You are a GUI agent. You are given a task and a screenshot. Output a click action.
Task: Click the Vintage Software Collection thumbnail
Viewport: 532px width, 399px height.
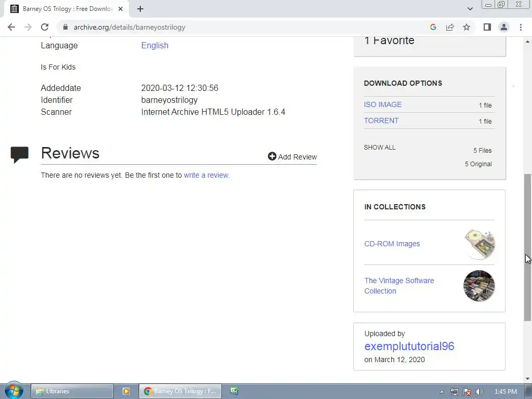479,286
